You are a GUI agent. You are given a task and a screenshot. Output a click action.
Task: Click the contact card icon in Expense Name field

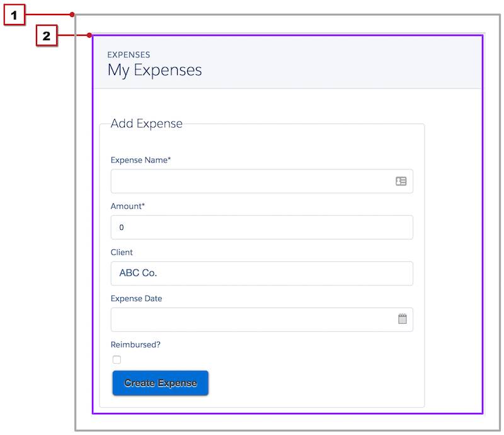(x=401, y=181)
